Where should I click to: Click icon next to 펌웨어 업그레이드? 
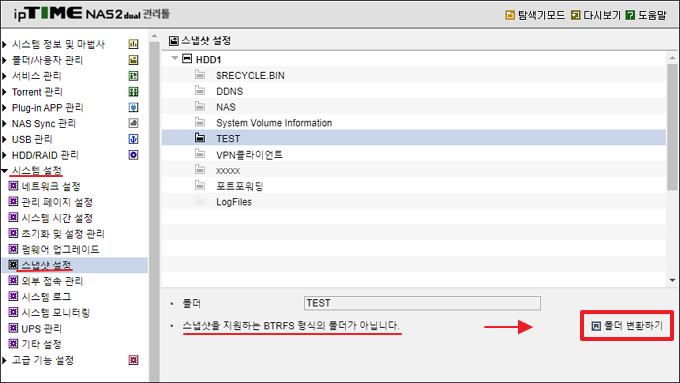coord(13,249)
